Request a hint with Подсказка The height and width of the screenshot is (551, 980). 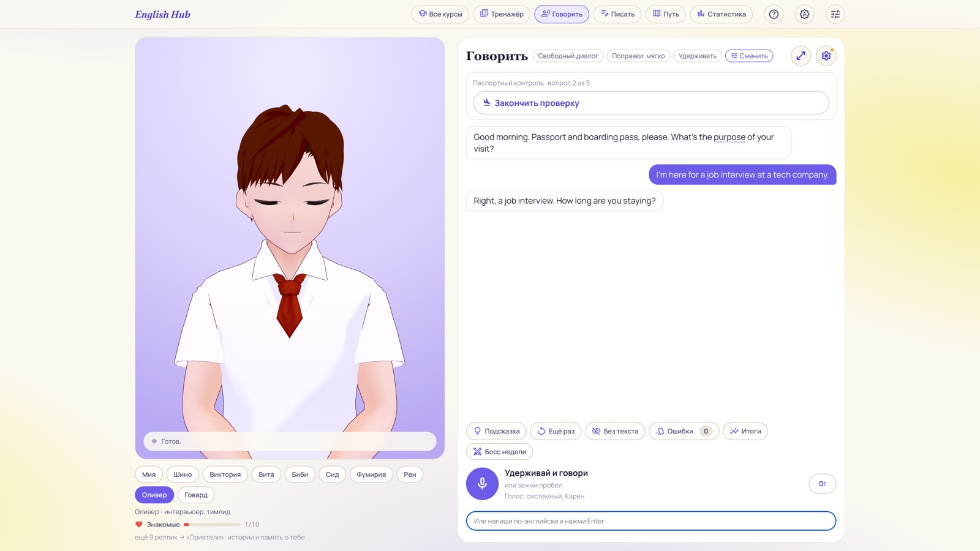497,431
